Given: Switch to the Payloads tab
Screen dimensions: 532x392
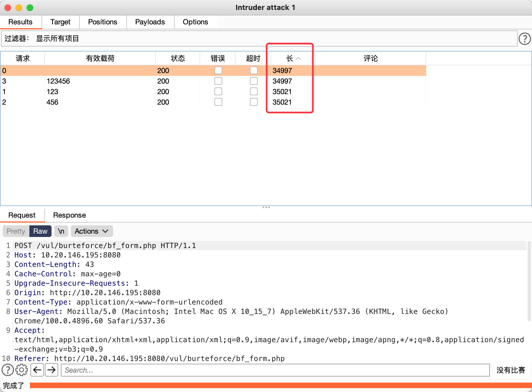Looking at the screenshot, I should pyautogui.click(x=150, y=22).
